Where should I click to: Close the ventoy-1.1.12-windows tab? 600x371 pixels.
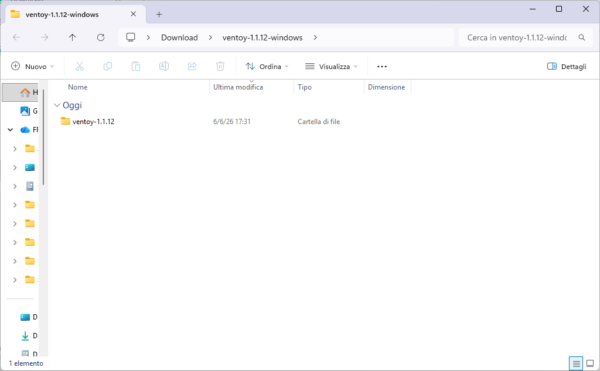pos(133,14)
